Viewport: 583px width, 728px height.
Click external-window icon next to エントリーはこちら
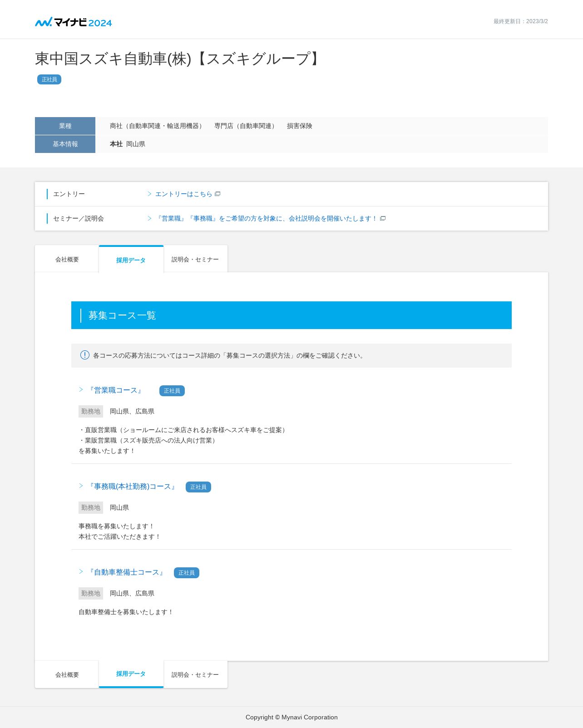217,194
